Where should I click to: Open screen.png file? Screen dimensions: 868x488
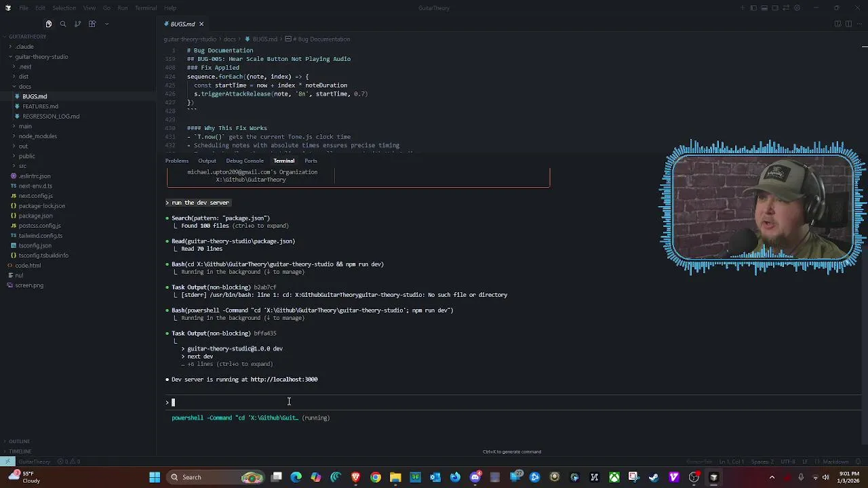pos(29,285)
